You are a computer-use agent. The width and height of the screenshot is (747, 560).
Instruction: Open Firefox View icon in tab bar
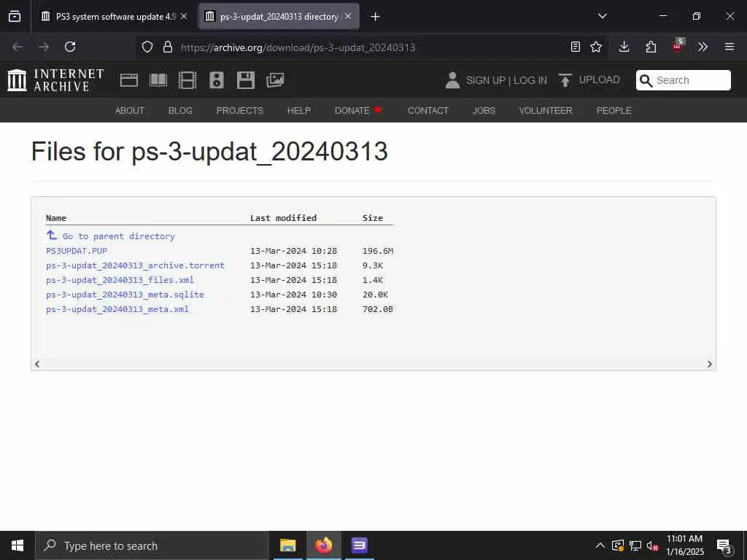pyautogui.click(x=15, y=17)
